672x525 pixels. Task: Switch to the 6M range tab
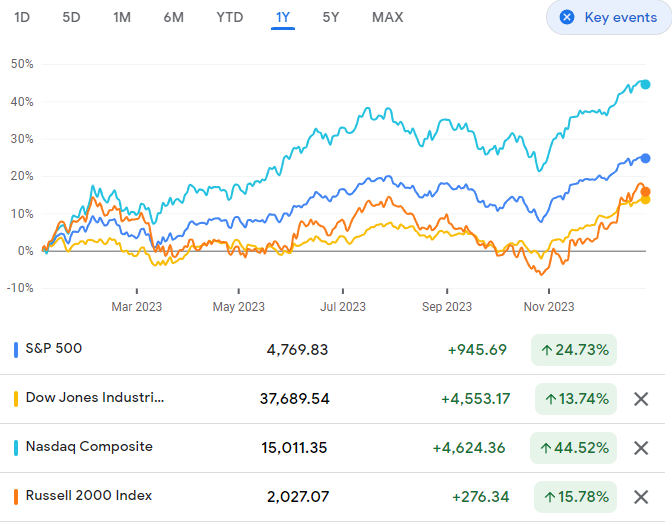tap(174, 17)
